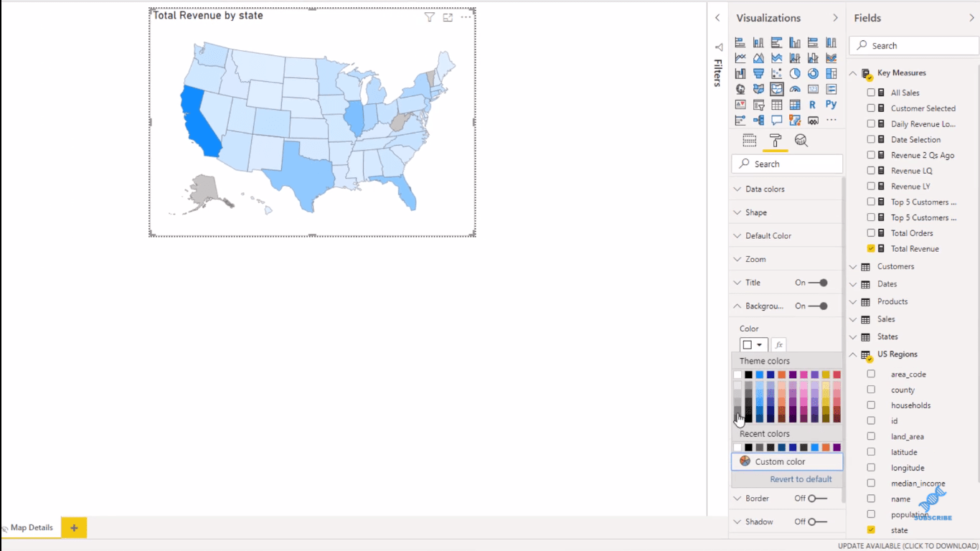
Task: Select the decomposition tree visual
Action: [758, 120]
